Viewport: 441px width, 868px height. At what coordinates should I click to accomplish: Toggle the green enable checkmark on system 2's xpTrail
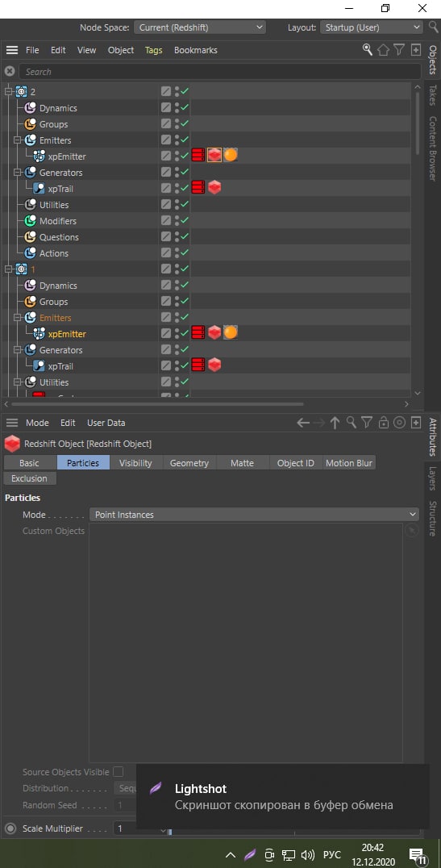click(185, 188)
